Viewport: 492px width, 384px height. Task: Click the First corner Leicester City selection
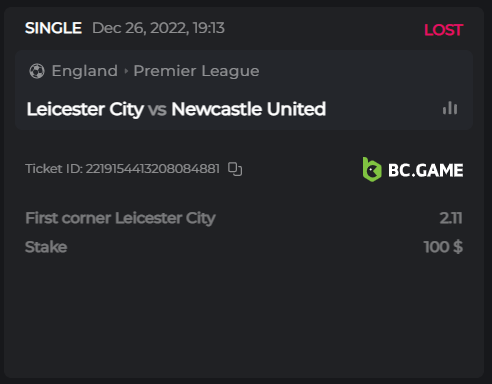[x=120, y=218]
